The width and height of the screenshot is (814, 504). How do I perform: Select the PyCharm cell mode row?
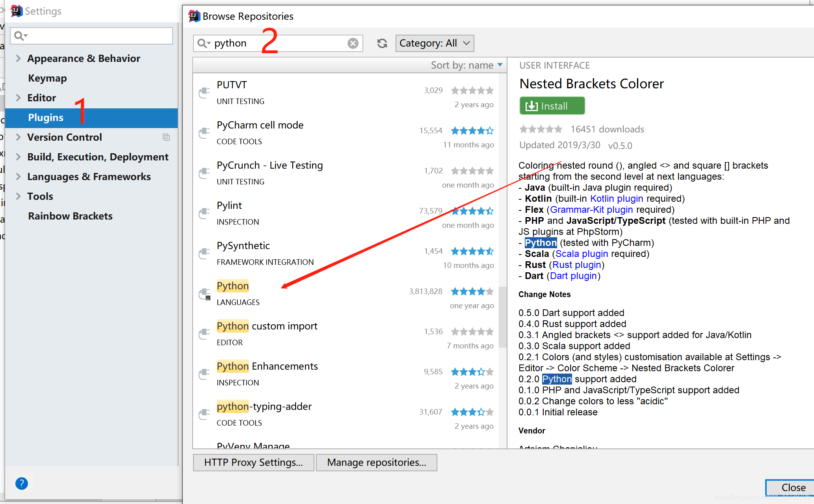[x=346, y=133]
